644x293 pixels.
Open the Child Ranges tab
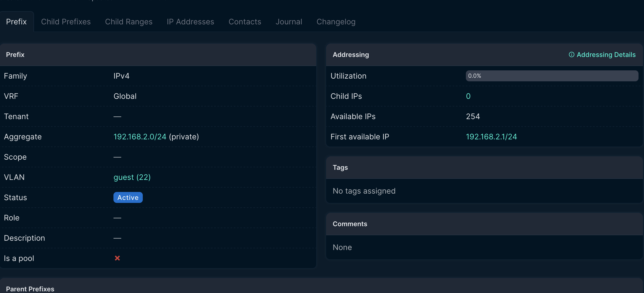point(129,22)
